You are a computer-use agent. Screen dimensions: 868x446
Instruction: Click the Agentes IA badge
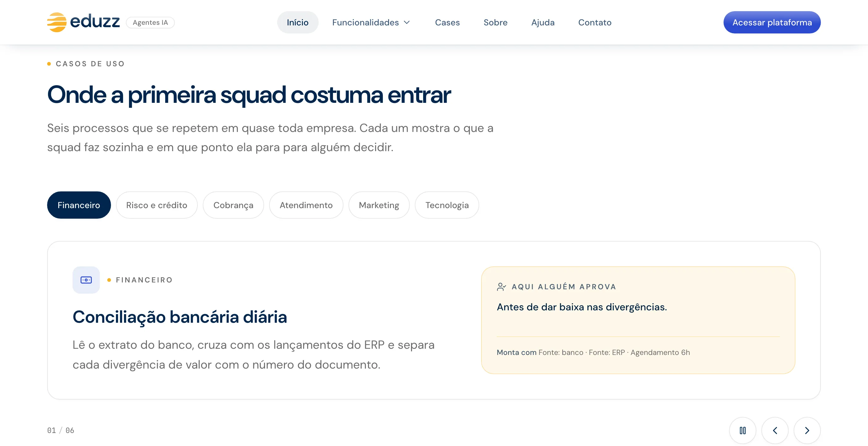coord(150,23)
